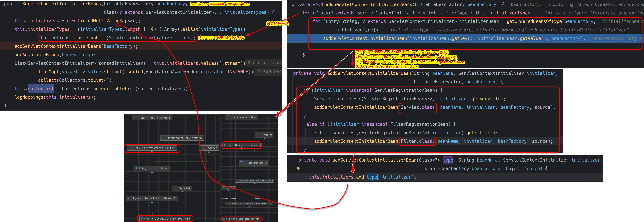
Task: Select the Filter interface diagram node
Action: (x=229, y=188)
